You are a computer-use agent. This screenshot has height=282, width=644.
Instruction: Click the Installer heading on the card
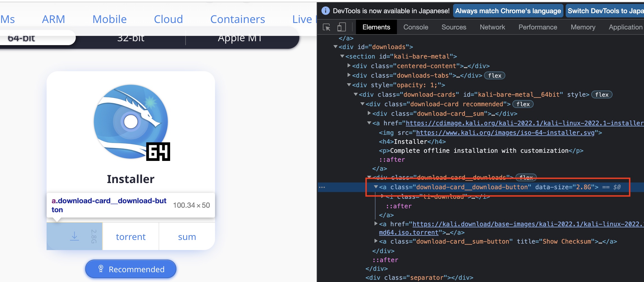[x=131, y=179]
